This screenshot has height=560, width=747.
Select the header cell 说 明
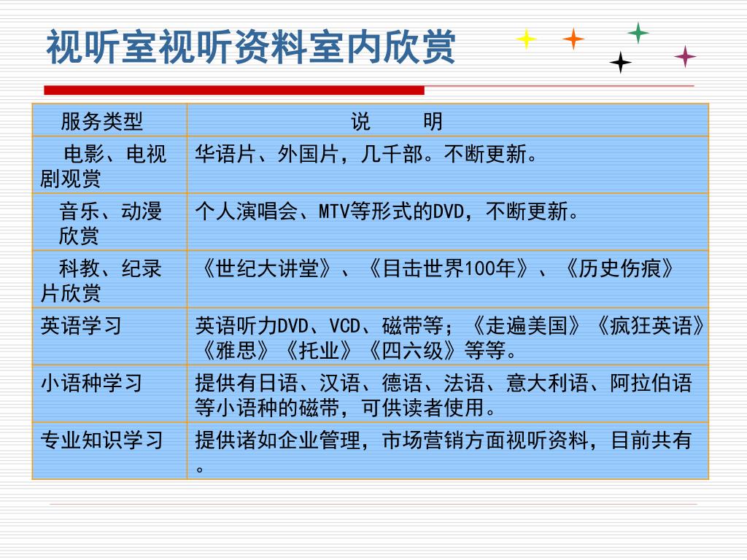coord(448,120)
